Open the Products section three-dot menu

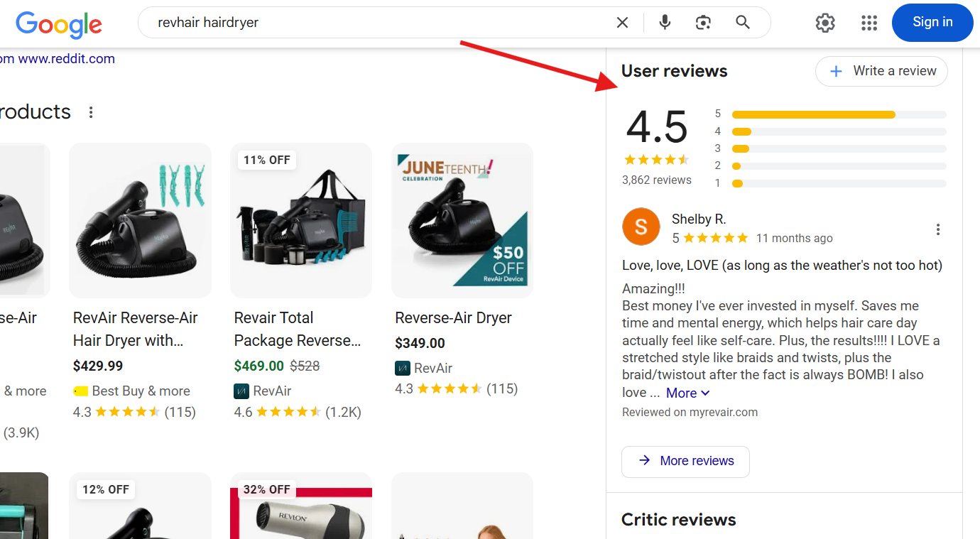91,111
